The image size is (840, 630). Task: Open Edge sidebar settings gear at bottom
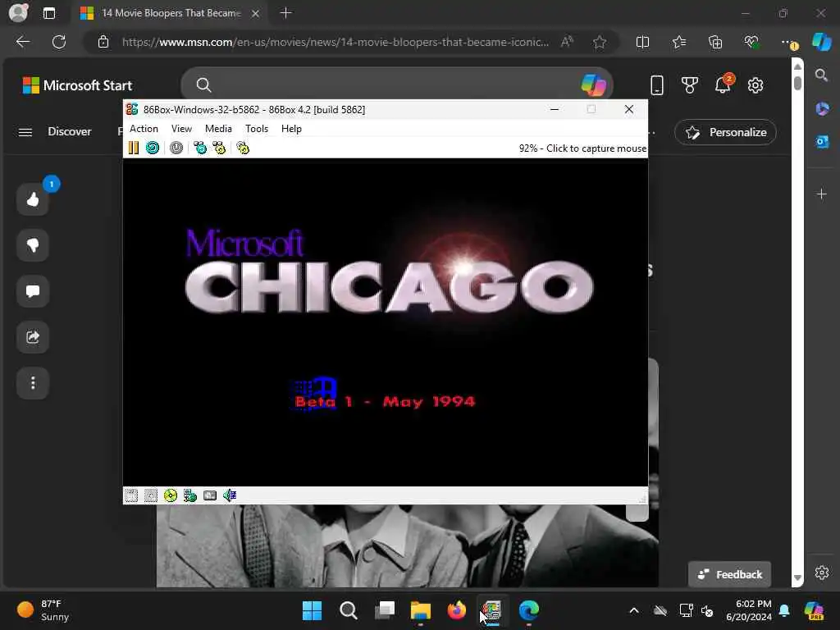click(x=822, y=573)
